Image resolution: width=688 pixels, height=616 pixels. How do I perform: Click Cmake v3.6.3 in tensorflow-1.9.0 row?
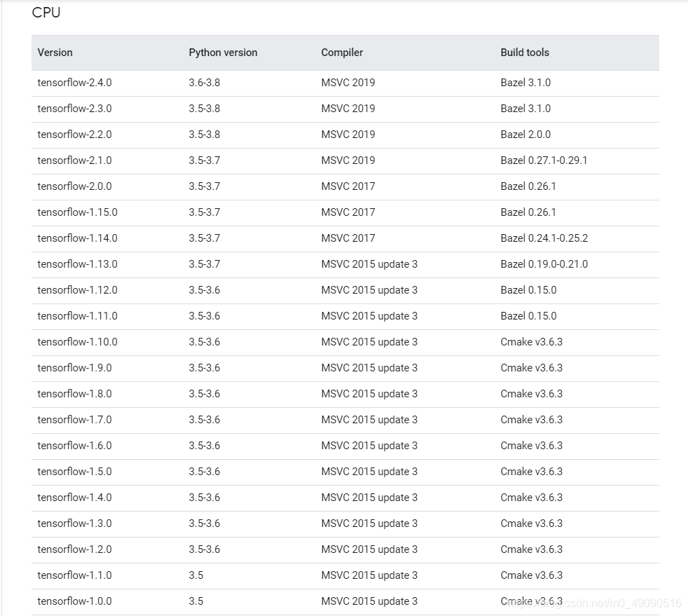point(532,368)
